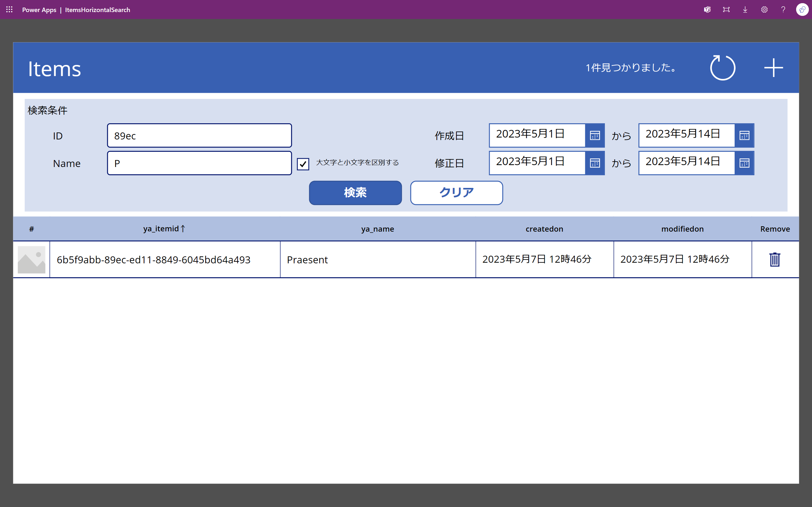Uncheck the case-sensitive search checkbox
The width and height of the screenshot is (812, 507).
(x=303, y=164)
